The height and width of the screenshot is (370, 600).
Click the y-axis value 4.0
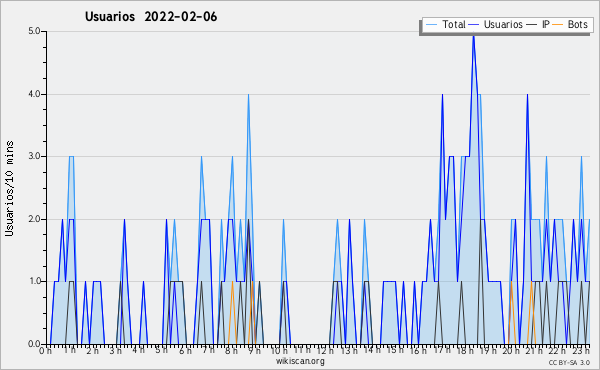[34, 94]
